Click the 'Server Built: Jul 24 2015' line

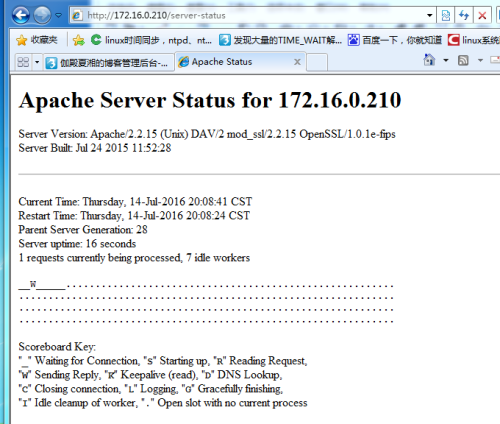click(95, 148)
